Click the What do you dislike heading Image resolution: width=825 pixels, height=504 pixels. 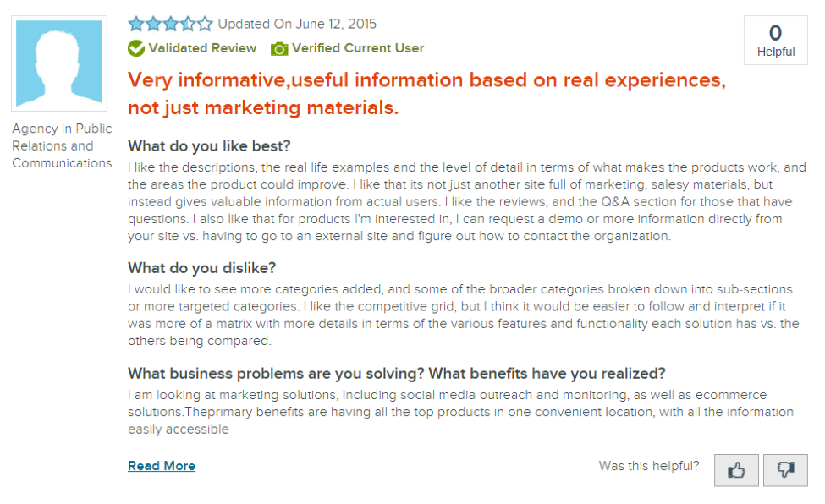(201, 268)
